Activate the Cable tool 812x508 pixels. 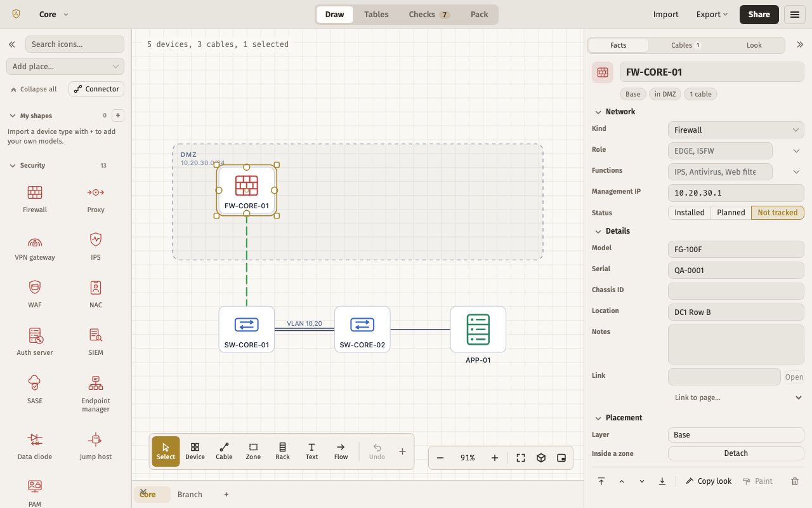tap(224, 451)
